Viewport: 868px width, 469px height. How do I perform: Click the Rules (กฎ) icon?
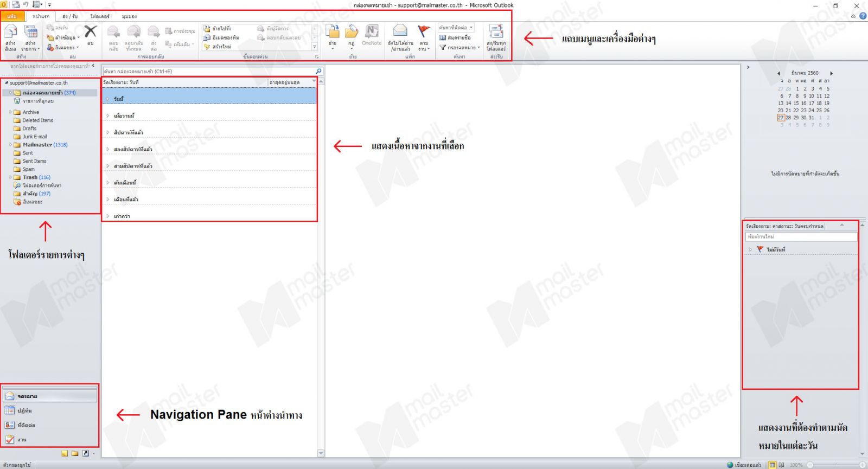point(352,31)
